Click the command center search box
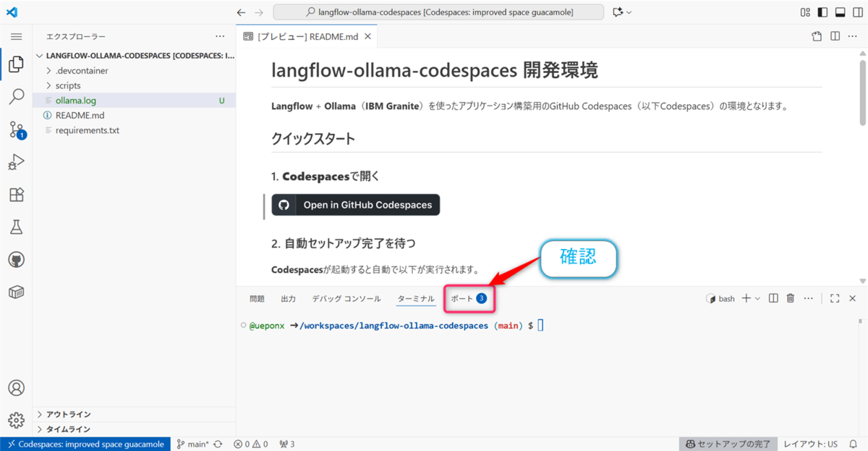868x451 pixels. click(x=438, y=12)
